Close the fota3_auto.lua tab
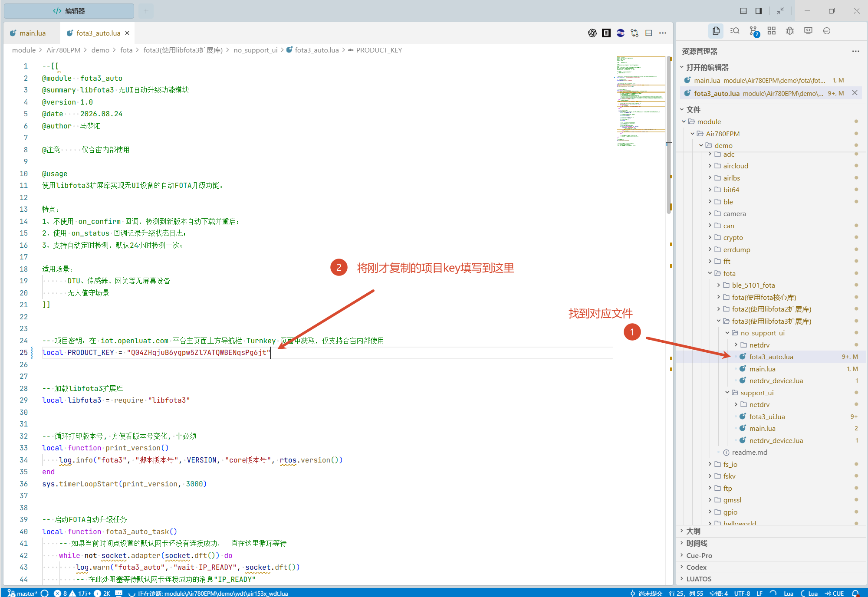 tap(127, 33)
